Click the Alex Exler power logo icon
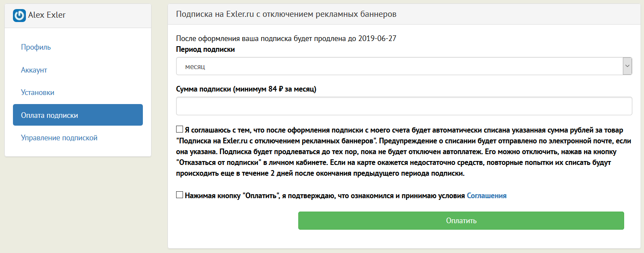 19,16
